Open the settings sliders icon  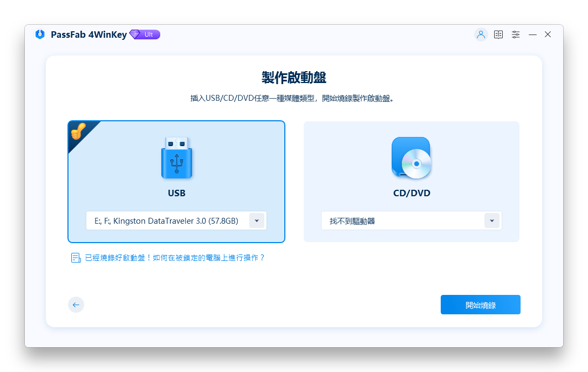pos(516,35)
